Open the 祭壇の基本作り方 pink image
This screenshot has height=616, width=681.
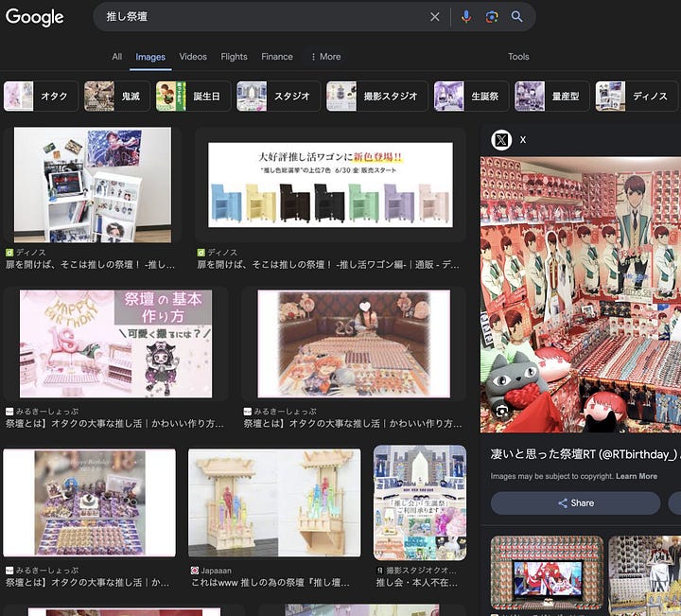pos(116,343)
